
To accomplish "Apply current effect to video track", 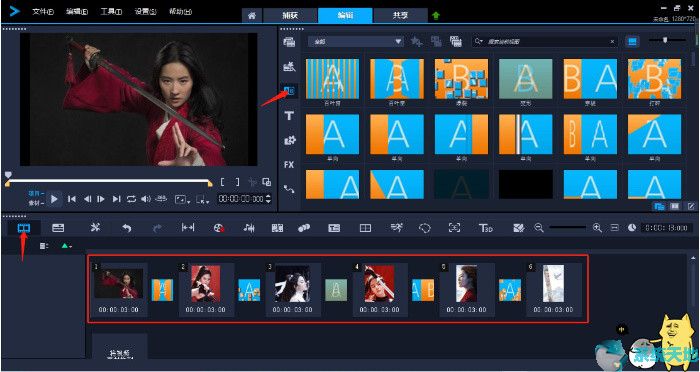I will tap(436, 42).
